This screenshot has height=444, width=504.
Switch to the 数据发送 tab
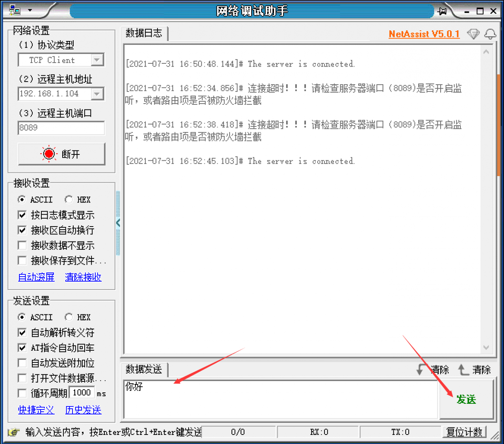(144, 370)
